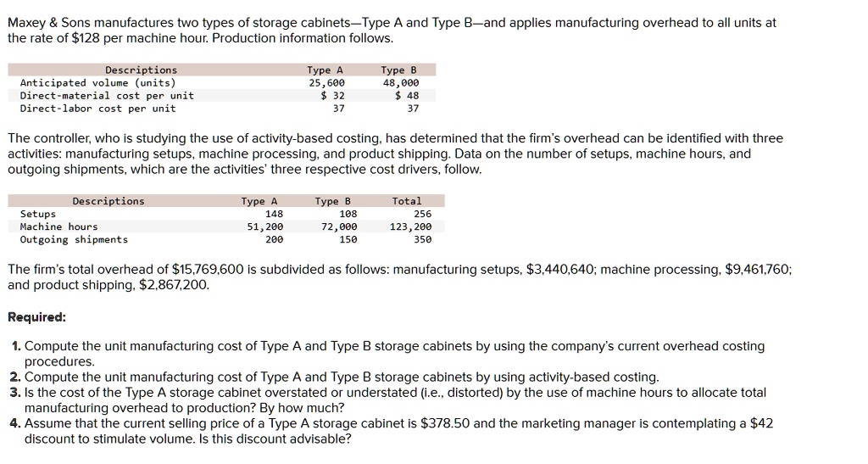
Task: Click the Type B column header in first table
Action: point(399,70)
